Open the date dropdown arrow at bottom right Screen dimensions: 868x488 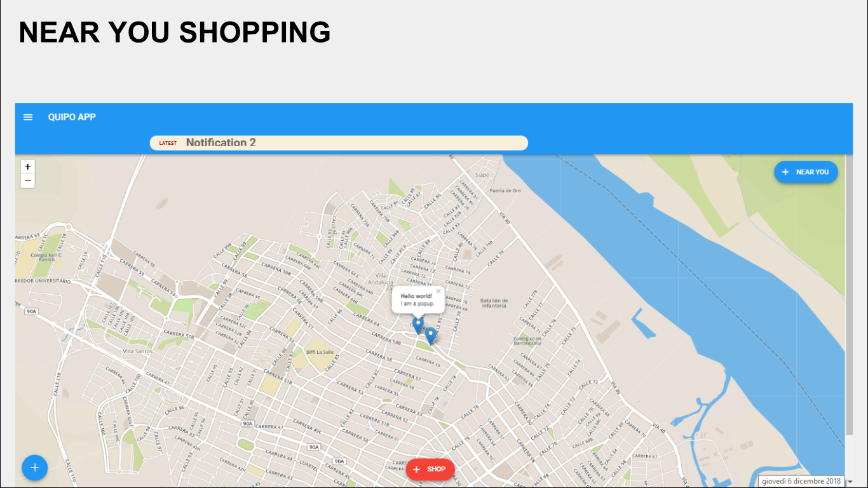click(x=850, y=482)
